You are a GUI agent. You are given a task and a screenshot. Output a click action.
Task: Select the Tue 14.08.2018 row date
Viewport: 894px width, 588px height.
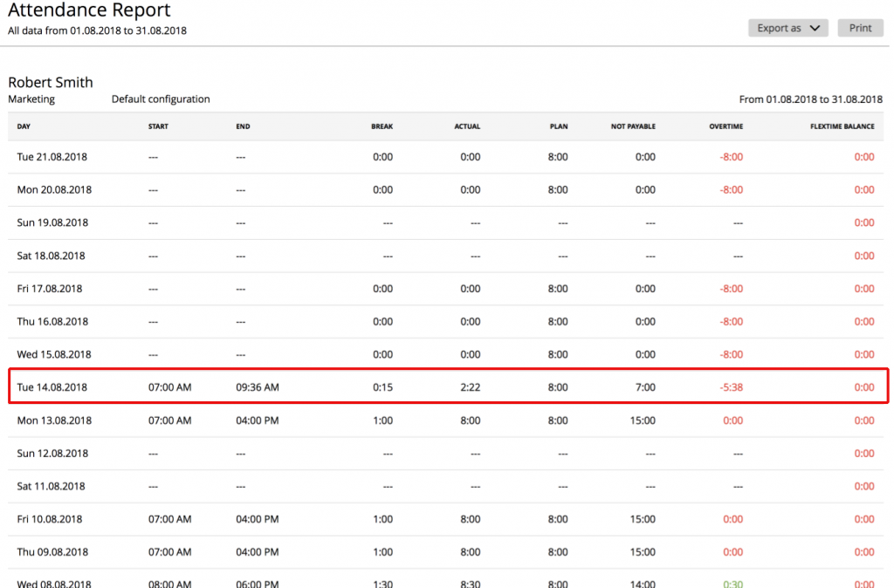point(52,387)
